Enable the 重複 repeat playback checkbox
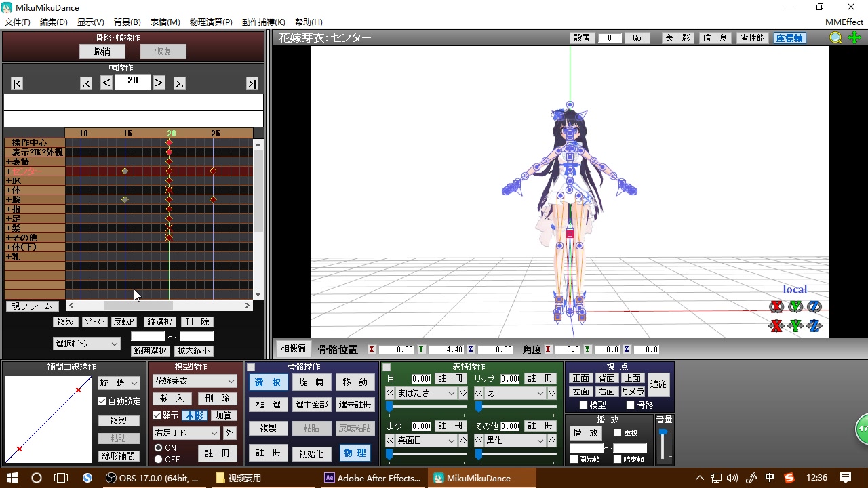868x488 pixels. [x=617, y=432]
